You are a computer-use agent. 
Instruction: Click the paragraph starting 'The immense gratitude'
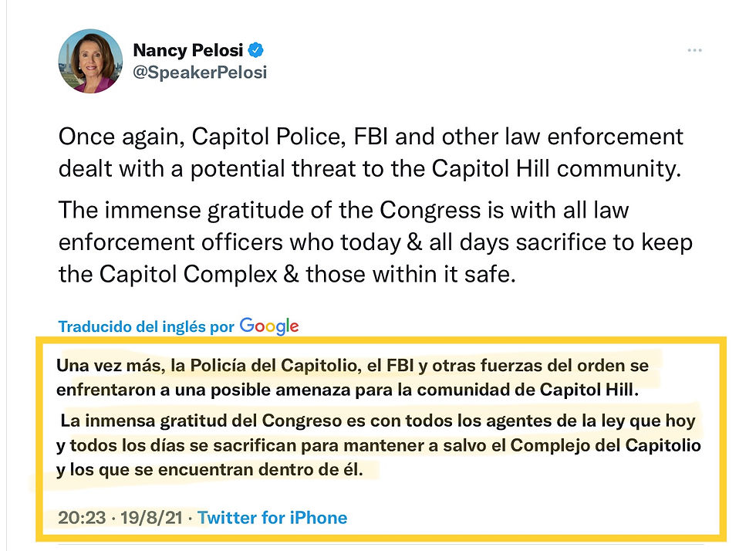(375, 241)
